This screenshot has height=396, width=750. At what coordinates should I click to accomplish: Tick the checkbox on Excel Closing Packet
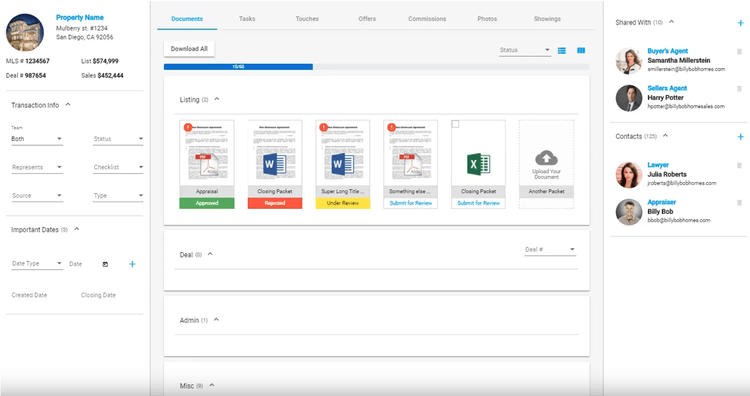455,124
